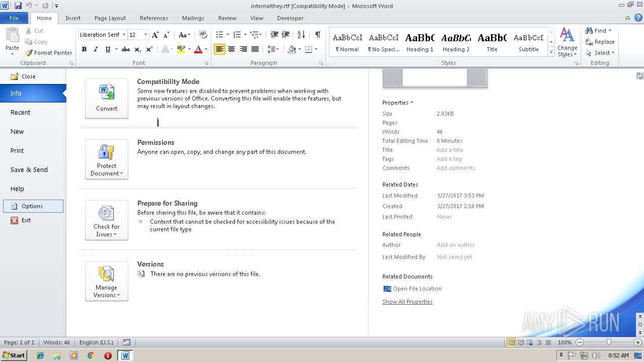Viewport: 644px width, 362px height.
Task: Select Save & Send in backstage menu
Action: coord(33,170)
